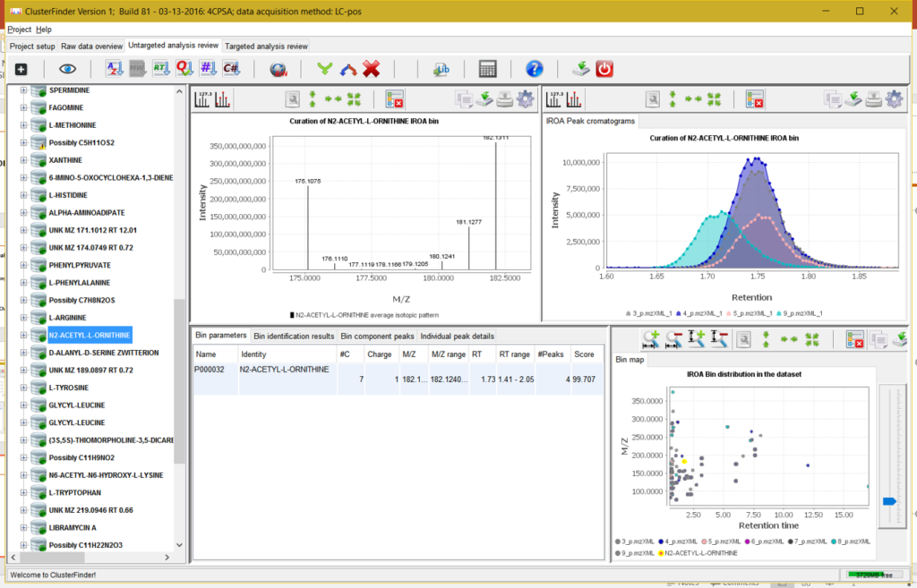Image resolution: width=917 pixels, height=588 pixels.
Task: Click the red X delete button in the toolbar
Action: (371, 69)
